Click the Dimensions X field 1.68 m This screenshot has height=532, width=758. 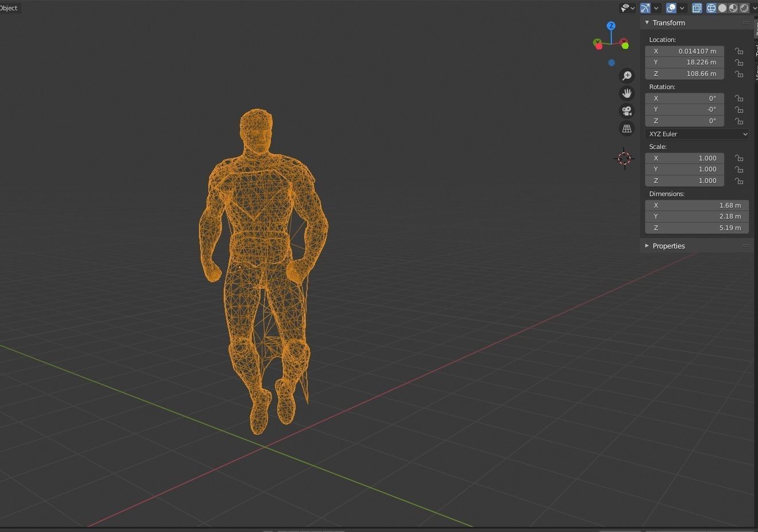click(697, 205)
